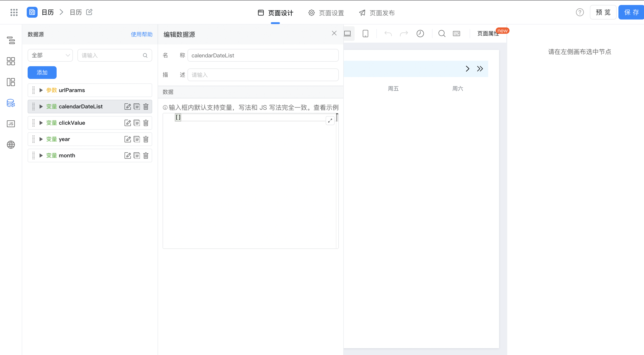Select the 周五 column header
This screenshot has height=355, width=644.
pyautogui.click(x=393, y=88)
